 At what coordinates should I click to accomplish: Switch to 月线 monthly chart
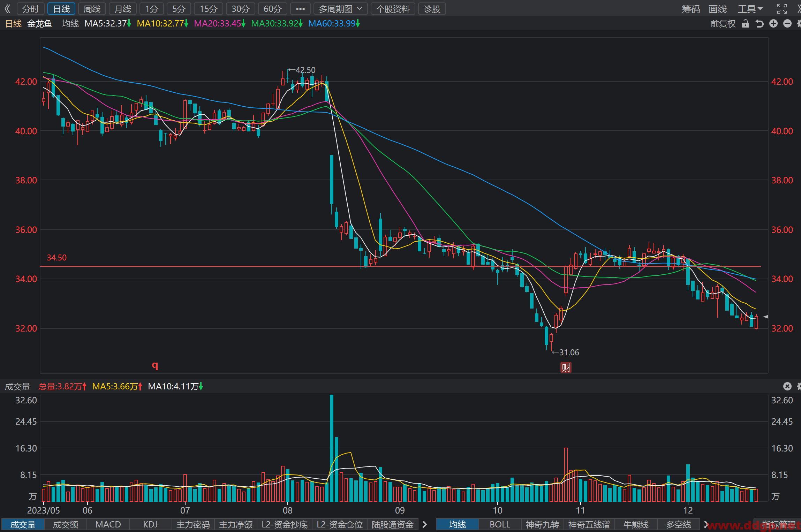coord(123,9)
